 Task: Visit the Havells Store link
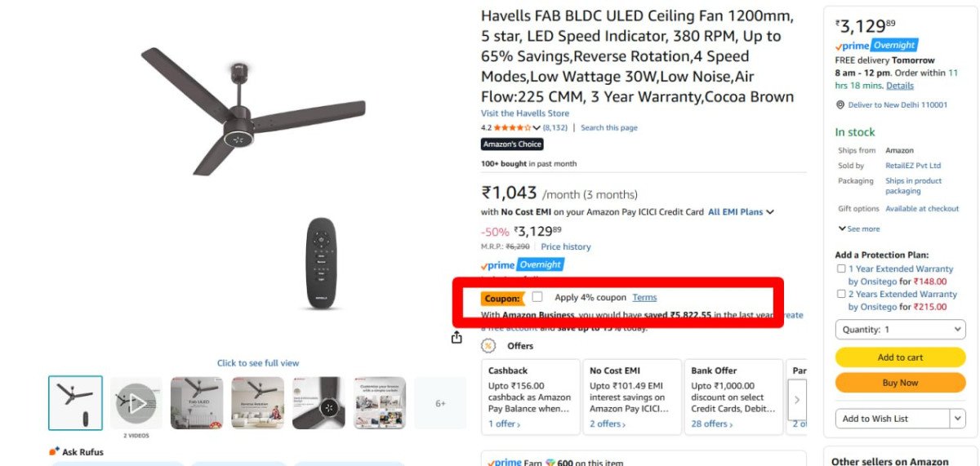point(523,113)
